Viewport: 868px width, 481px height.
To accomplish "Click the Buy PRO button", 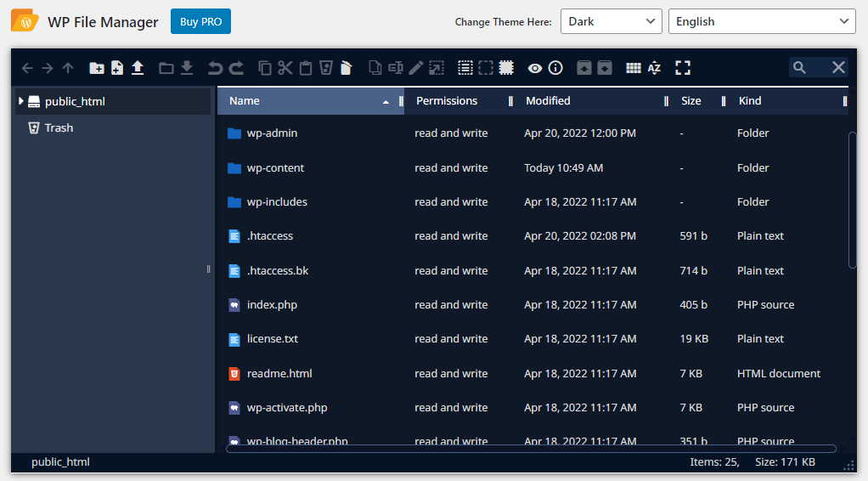I will pos(200,22).
